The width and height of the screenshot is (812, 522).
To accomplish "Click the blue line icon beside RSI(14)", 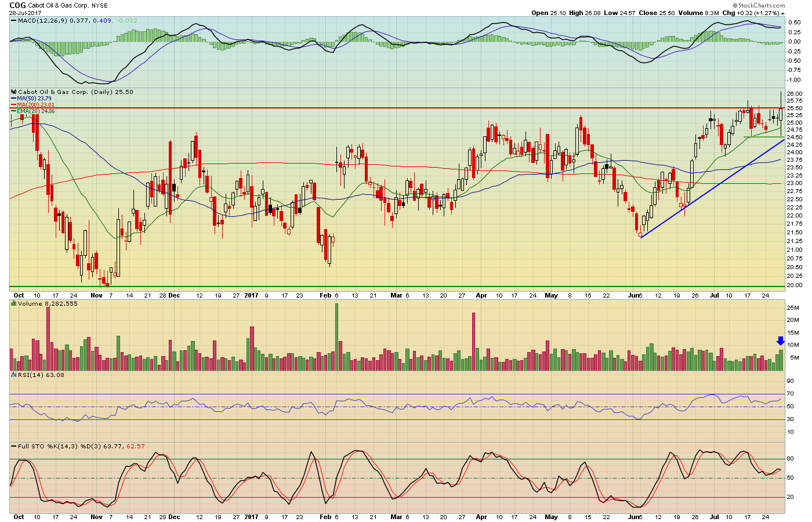I will click(13, 375).
